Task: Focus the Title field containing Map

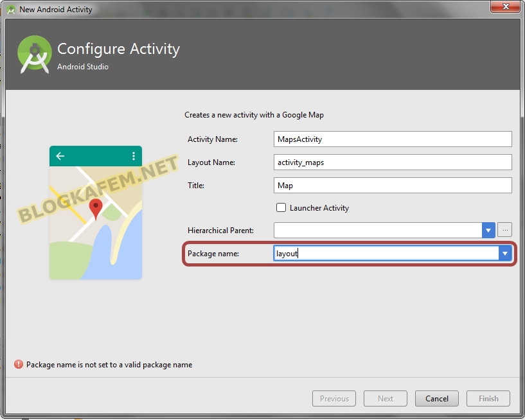Action: pyautogui.click(x=393, y=185)
